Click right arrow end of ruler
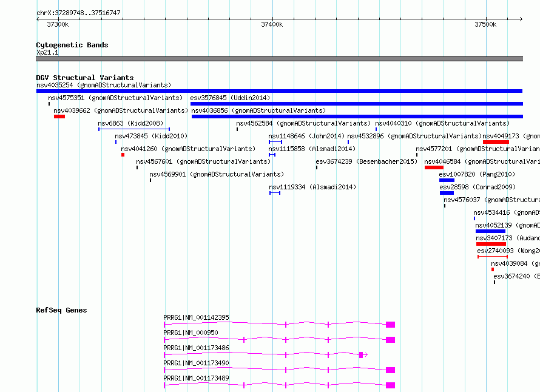Screen dimensions: 540x392 [x=521, y=19]
